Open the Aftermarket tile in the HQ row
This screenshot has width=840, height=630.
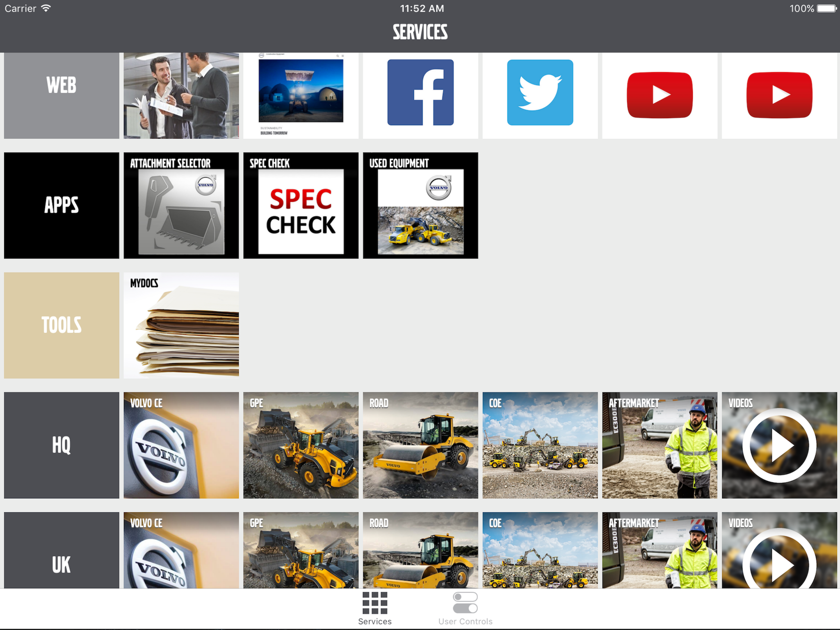660,445
